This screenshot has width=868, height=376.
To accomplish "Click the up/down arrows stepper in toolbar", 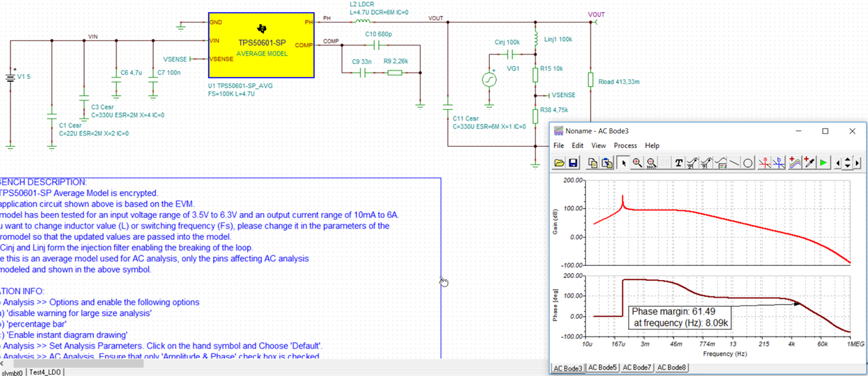I will (848, 163).
